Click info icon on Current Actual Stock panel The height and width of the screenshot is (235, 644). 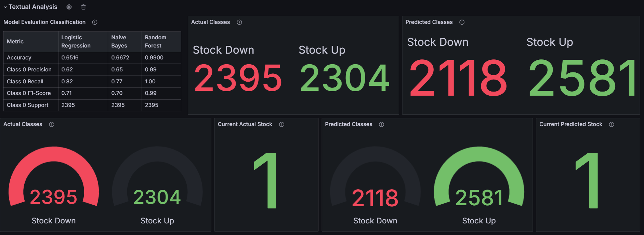(281, 124)
